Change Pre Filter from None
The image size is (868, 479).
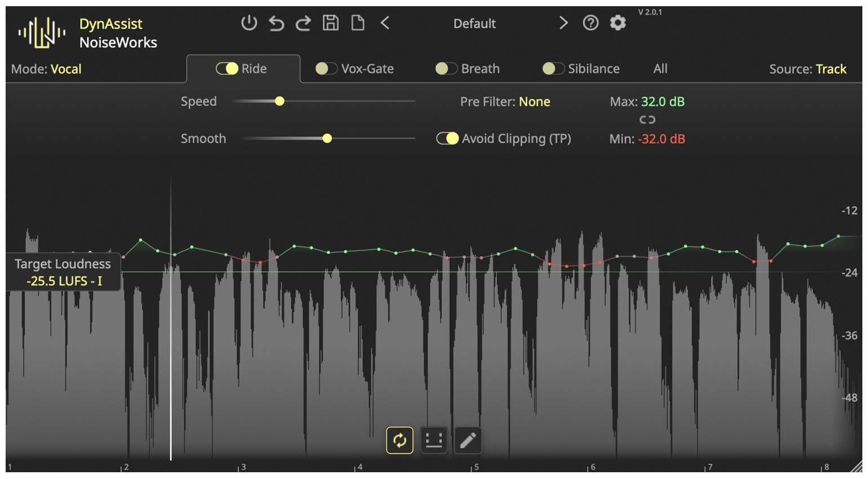coord(534,102)
